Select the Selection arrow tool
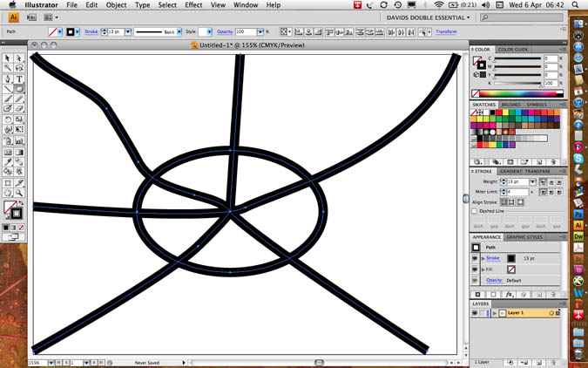Viewport: 588px width, 368px height. [8, 58]
